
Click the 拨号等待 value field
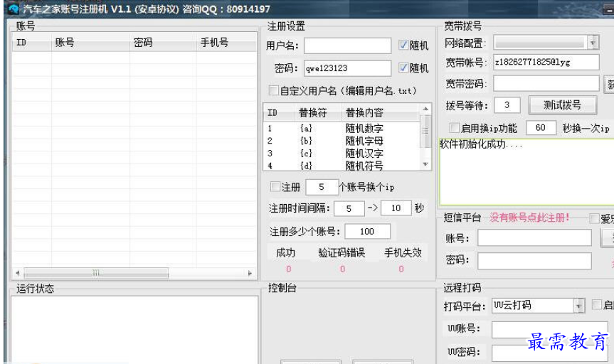pyautogui.click(x=507, y=105)
